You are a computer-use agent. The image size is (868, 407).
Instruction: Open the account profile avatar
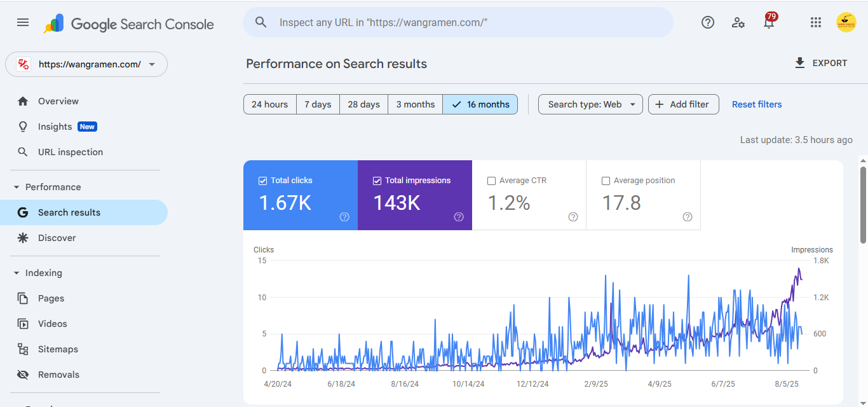coord(846,22)
